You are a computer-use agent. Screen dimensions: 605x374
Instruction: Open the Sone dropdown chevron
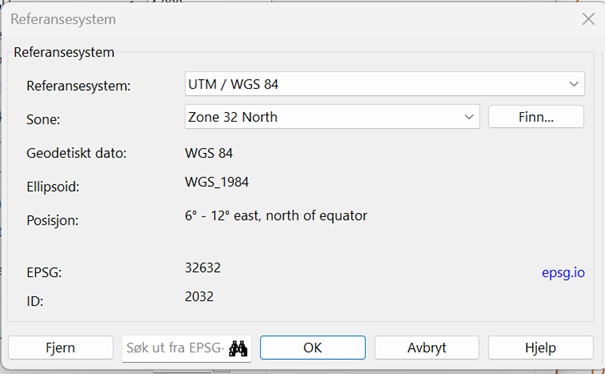tap(469, 117)
